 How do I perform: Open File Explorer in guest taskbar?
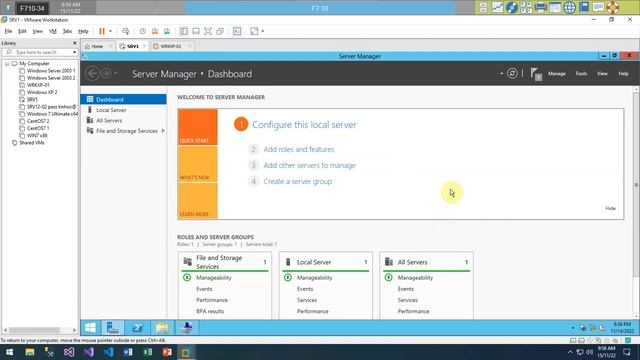(162, 328)
